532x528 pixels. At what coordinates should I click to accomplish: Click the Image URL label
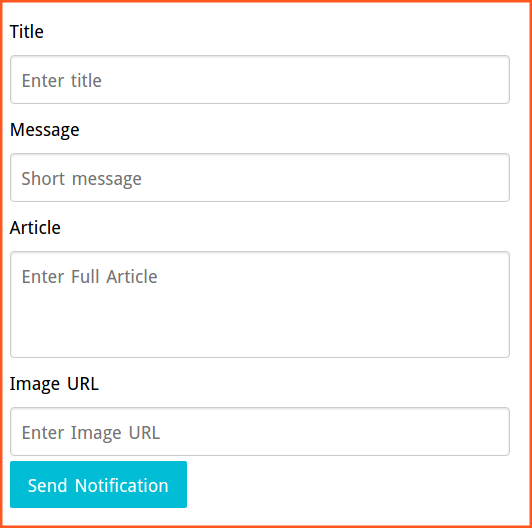[54, 384]
